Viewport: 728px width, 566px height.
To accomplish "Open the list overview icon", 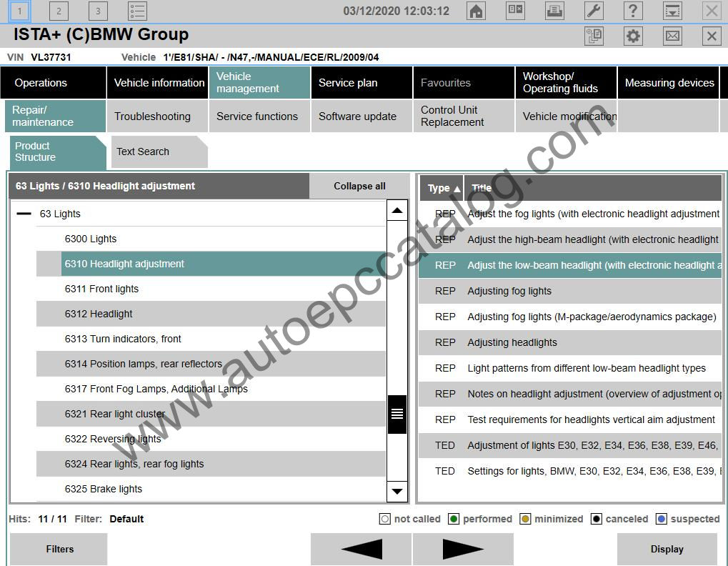I will point(137,11).
